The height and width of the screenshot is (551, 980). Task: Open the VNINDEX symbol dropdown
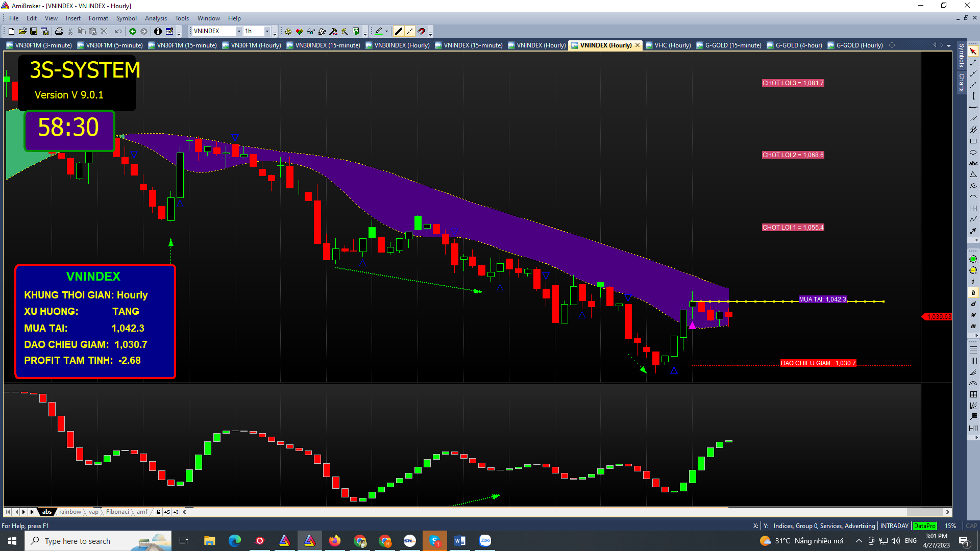[x=239, y=32]
